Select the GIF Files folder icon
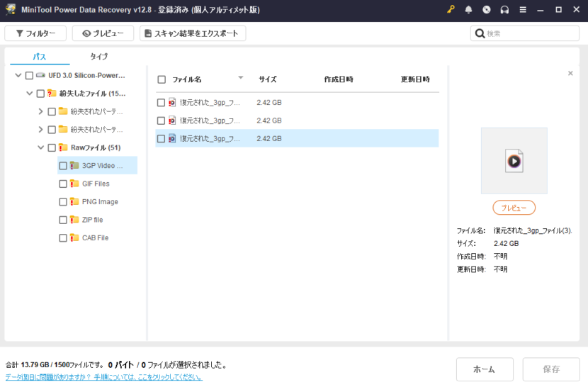The width and height of the screenshot is (588, 392). coord(74,184)
